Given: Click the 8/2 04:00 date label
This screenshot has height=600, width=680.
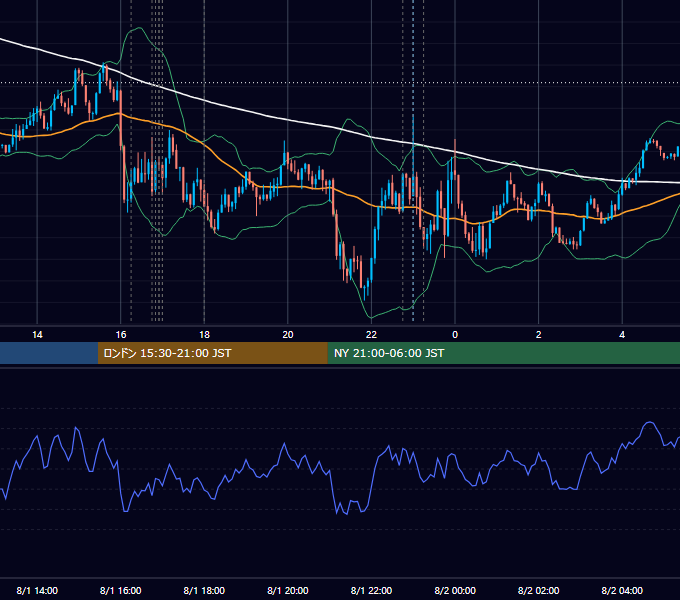Looking at the screenshot, I should coord(622,590).
